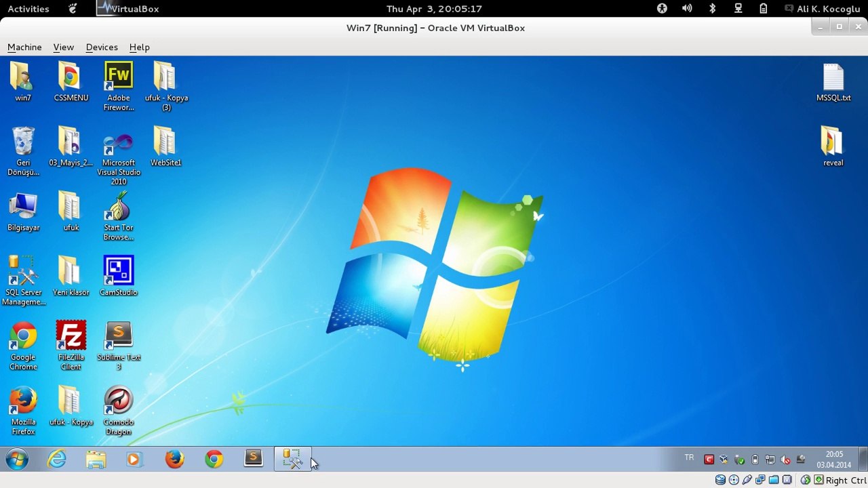Select the WebSite1 folder
Screen dimensions: 868x488
pyautogui.click(x=166, y=146)
